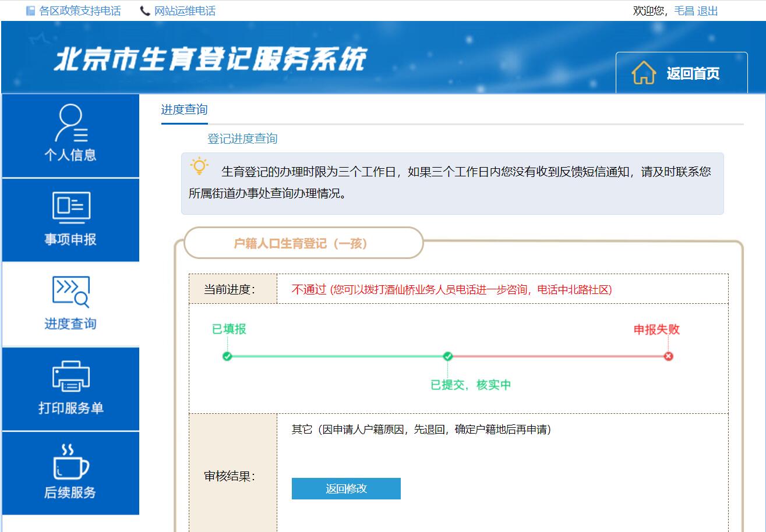Open 各区政策支持电话 link

coord(80,11)
